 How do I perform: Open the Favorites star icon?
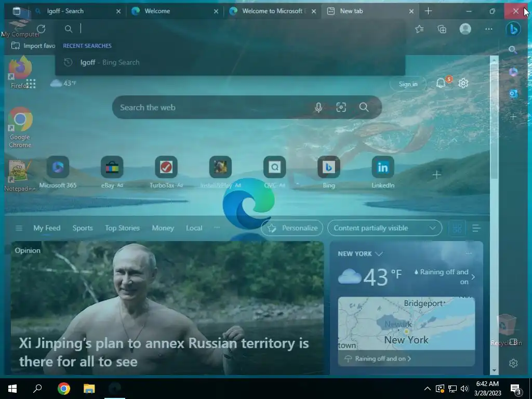[419, 29]
